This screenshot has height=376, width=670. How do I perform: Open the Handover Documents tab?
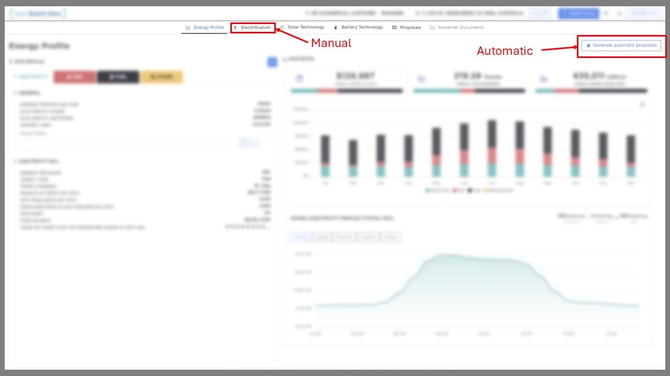(x=457, y=27)
